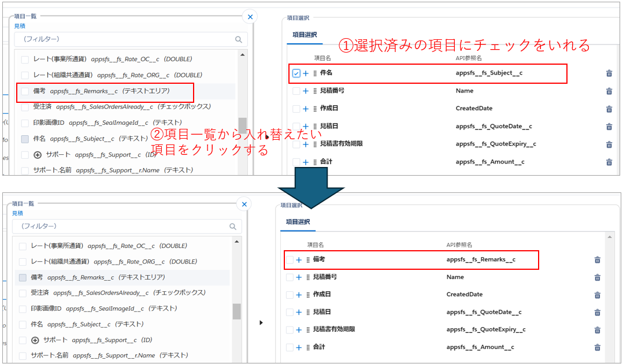Click the search magnifier in the upper filter box
Viewport: 623px width, 364px height.
tap(239, 39)
